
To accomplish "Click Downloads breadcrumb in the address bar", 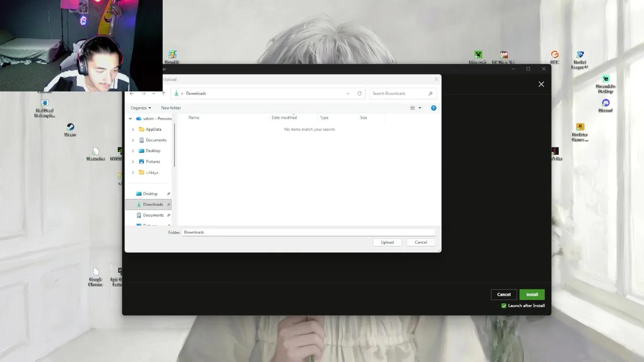I will (x=196, y=94).
